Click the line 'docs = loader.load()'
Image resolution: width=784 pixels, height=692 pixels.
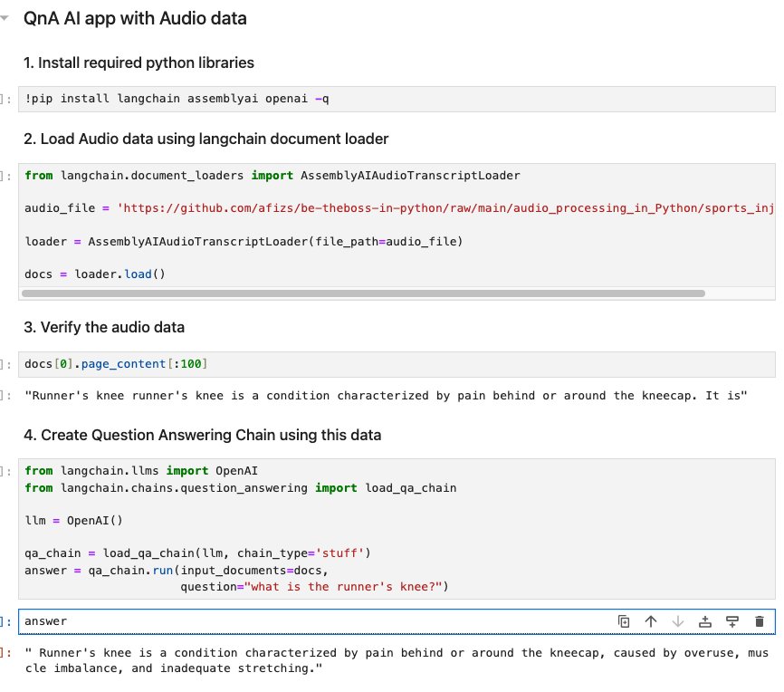click(95, 274)
